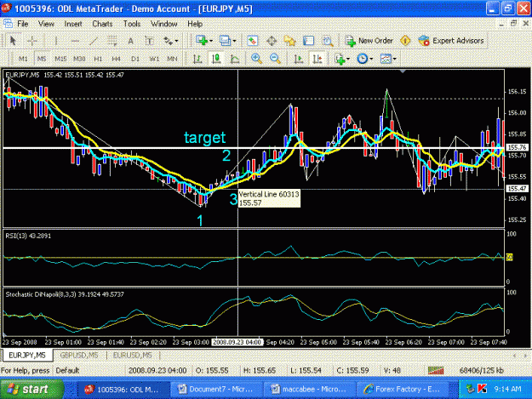Switch to M1 timeframe
532x399 pixels.
click(23, 59)
